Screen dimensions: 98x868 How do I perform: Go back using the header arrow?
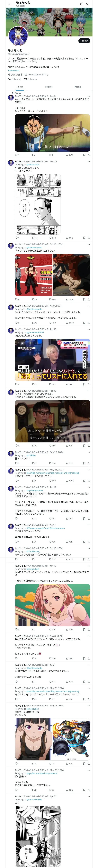(x=9, y=4)
